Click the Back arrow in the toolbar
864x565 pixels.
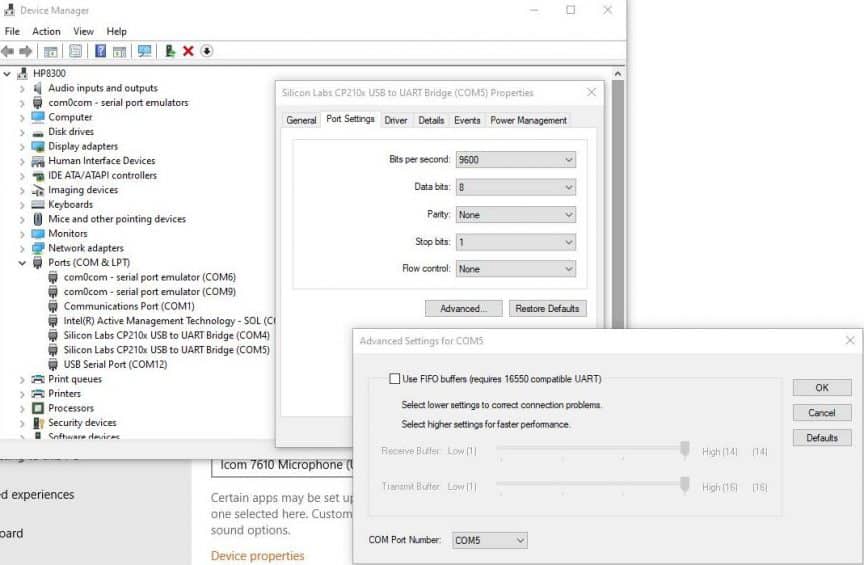point(8,51)
